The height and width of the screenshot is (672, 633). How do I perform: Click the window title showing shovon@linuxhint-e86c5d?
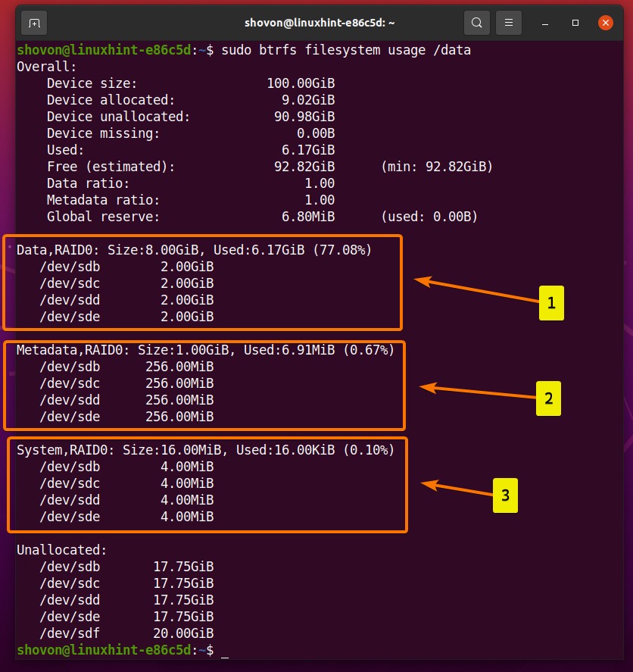[x=316, y=23]
